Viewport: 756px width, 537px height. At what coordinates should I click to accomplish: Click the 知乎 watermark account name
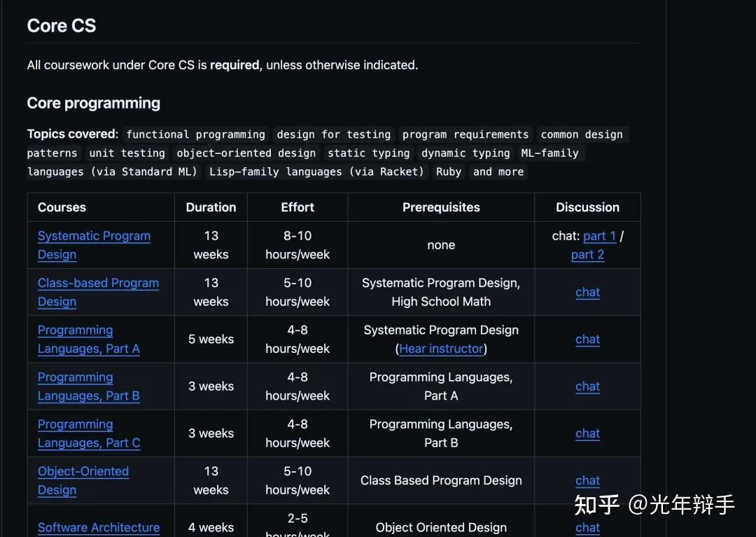pyautogui.click(x=682, y=503)
